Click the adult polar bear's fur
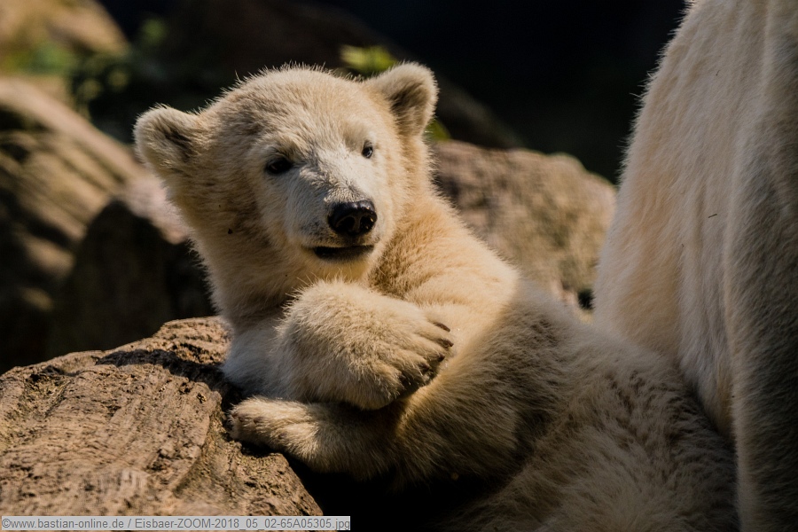Screen dimensions: 798x532 tap(709, 222)
